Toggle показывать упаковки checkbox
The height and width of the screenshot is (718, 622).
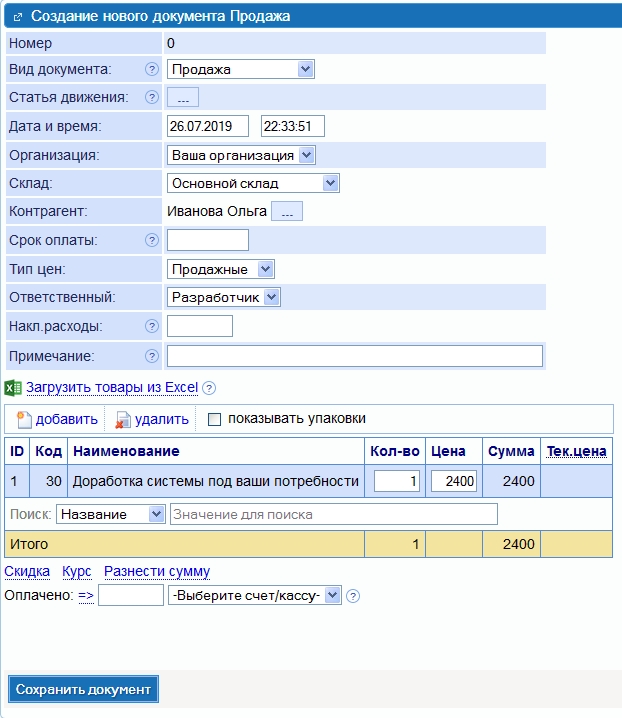(214, 419)
